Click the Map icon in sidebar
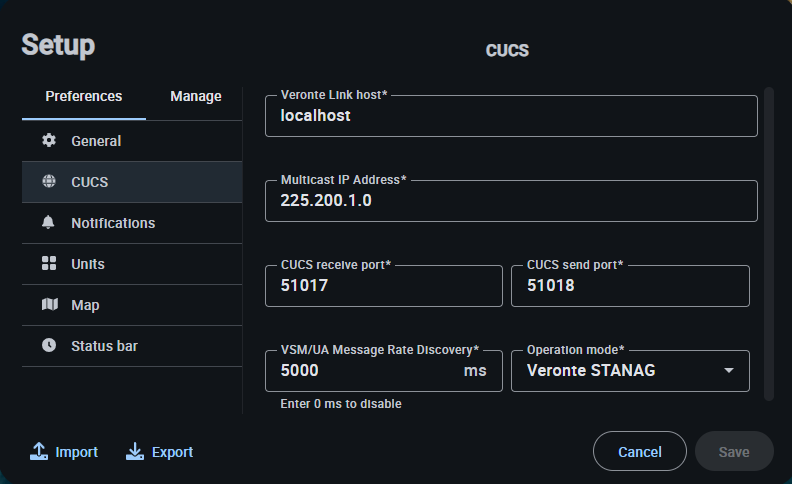 [49, 305]
